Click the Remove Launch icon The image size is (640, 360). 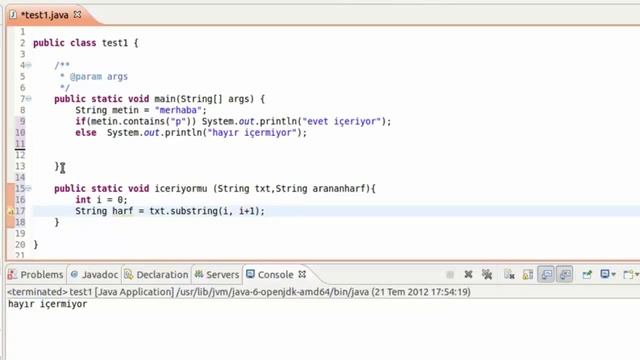pyautogui.click(x=468, y=275)
